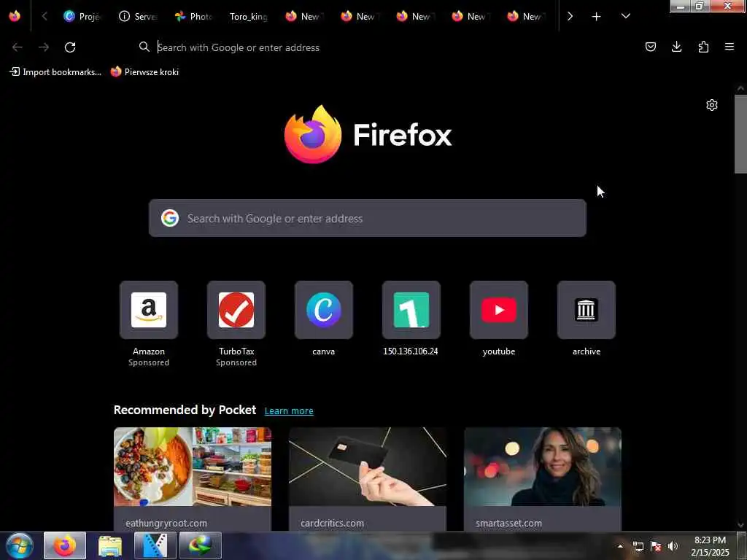This screenshot has width=747, height=560.
Task: Open the Firefox View icon in tab bar
Action: click(15, 16)
